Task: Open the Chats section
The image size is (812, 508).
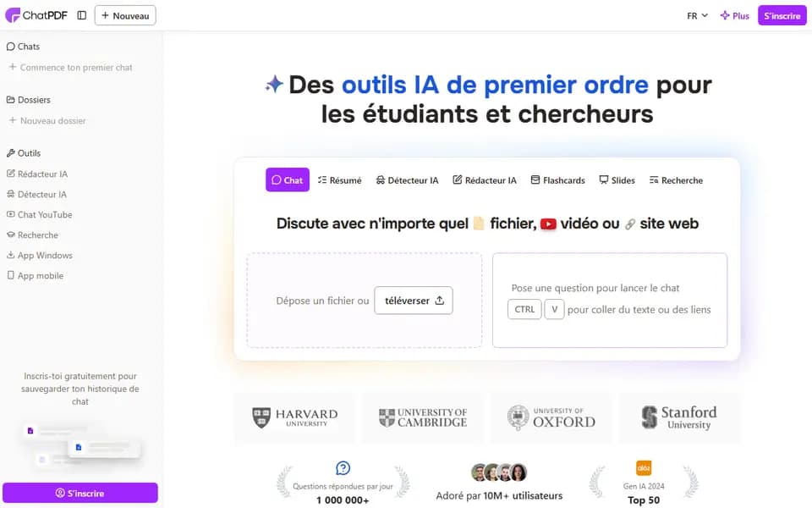Action: pyautogui.click(x=24, y=46)
